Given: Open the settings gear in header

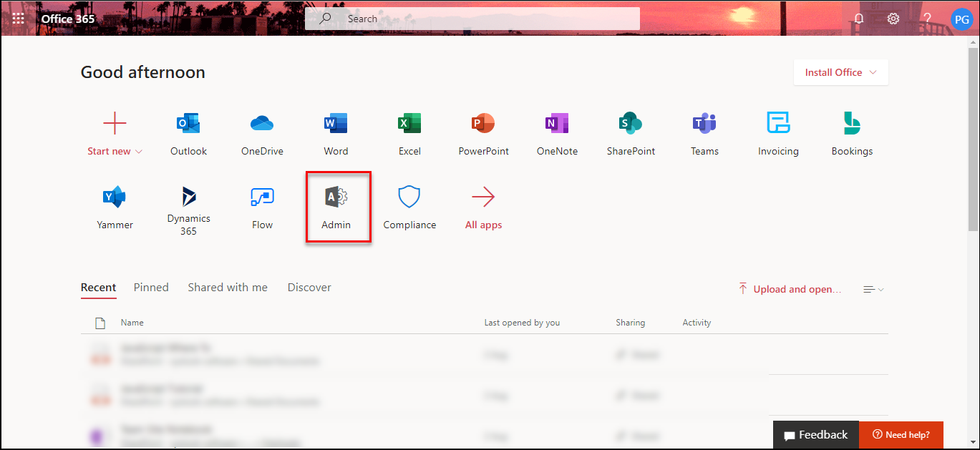Looking at the screenshot, I should click(x=893, y=19).
